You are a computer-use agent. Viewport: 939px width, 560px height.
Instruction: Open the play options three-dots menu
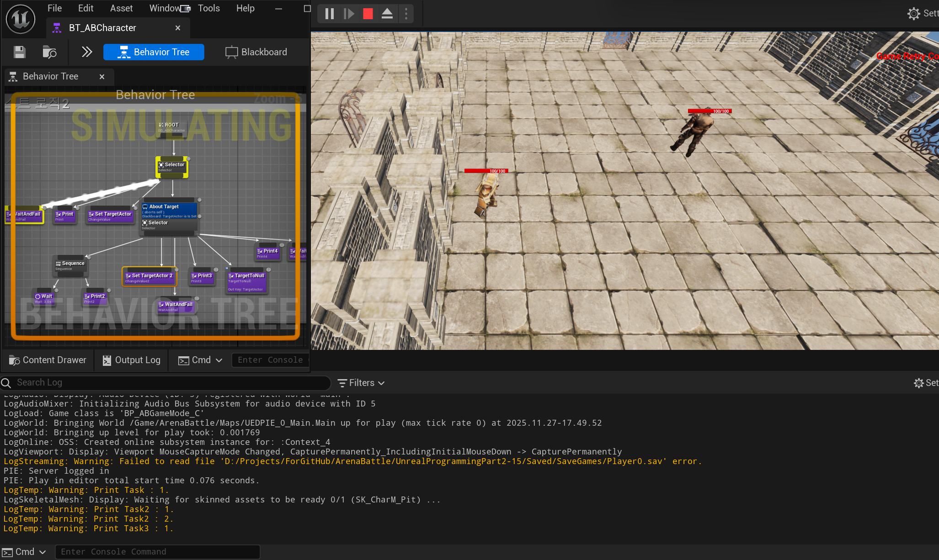point(406,14)
